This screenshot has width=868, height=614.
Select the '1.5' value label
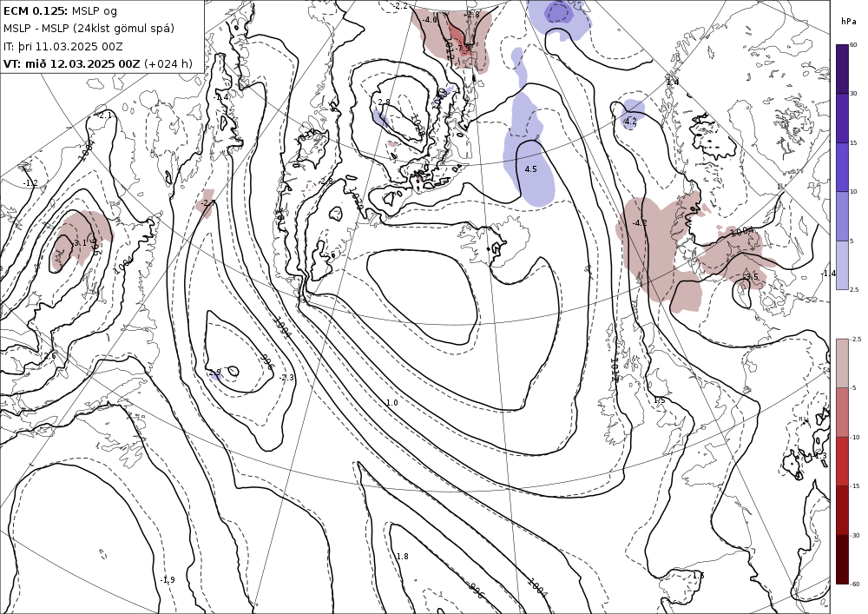660,399
